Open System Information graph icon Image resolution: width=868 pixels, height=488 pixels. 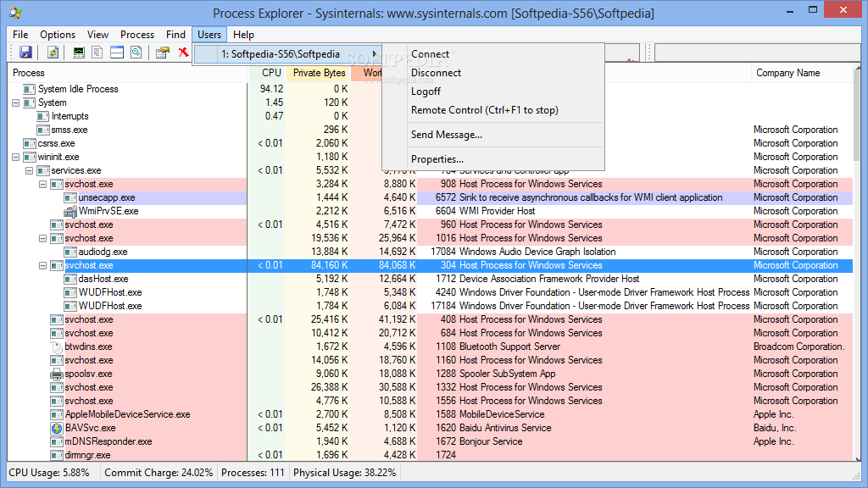pos(79,53)
